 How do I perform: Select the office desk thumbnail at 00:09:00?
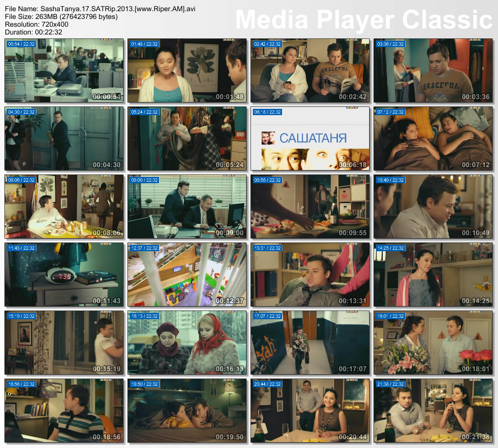[x=187, y=207]
